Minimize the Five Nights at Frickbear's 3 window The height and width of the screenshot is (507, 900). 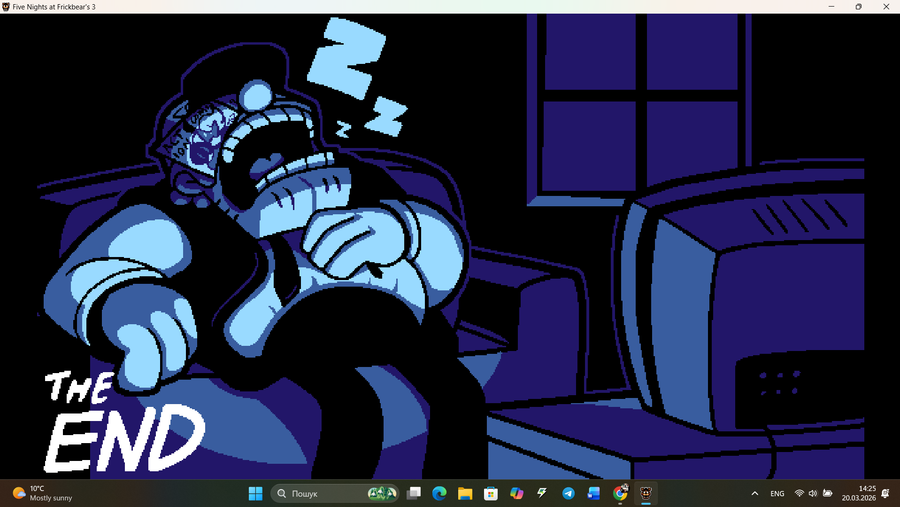(831, 7)
